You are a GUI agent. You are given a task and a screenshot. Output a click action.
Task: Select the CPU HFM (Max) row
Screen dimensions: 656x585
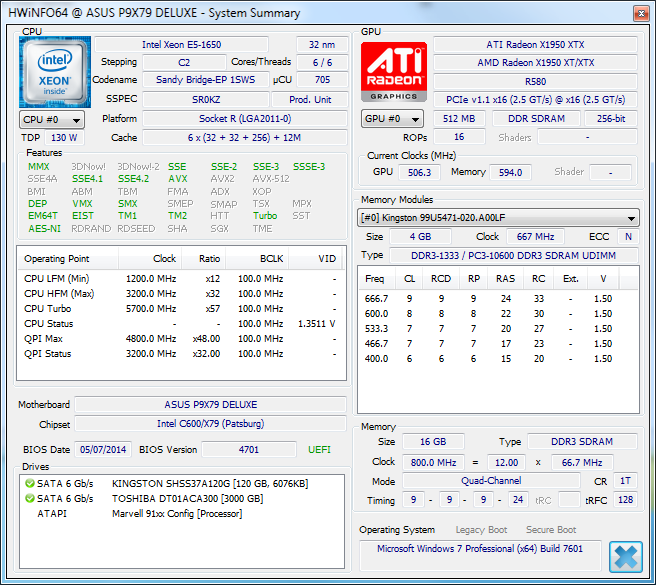point(181,294)
